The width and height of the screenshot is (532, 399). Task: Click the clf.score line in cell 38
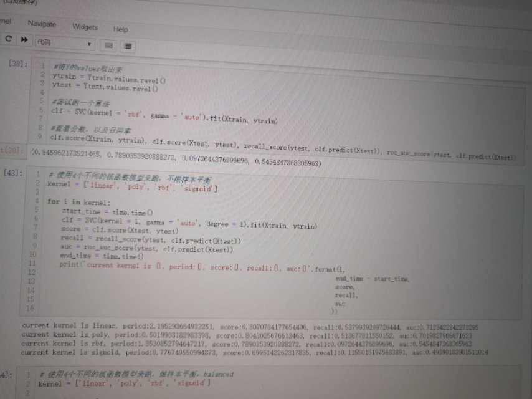[283, 147]
